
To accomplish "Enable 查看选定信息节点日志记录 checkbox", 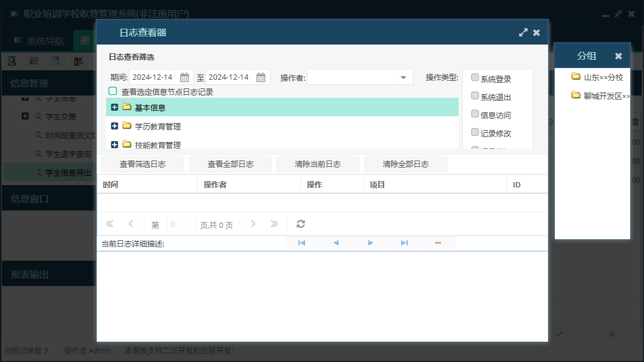I will 113,91.
